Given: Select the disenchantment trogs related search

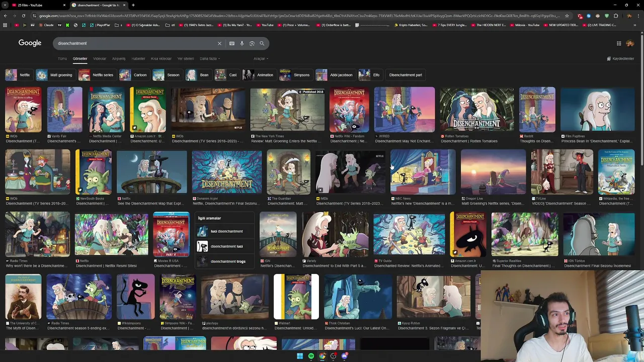Looking at the screenshot, I should coord(224,261).
